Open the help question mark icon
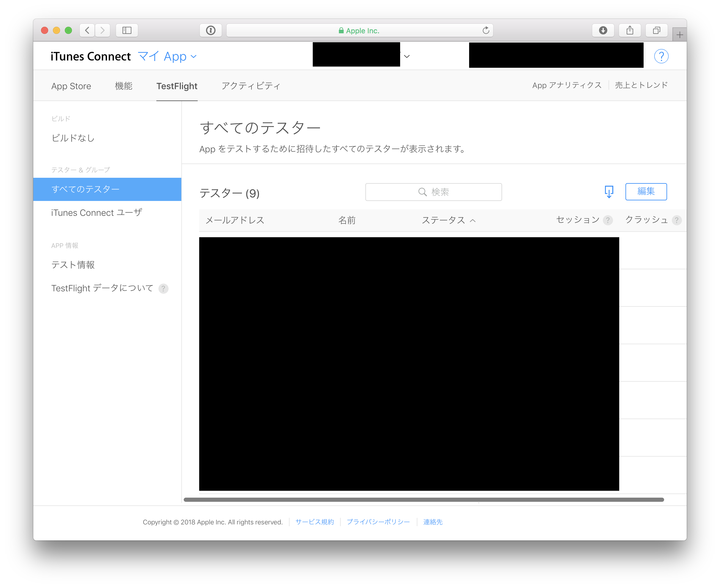The width and height of the screenshot is (720, 588). (x=661, y=56)
